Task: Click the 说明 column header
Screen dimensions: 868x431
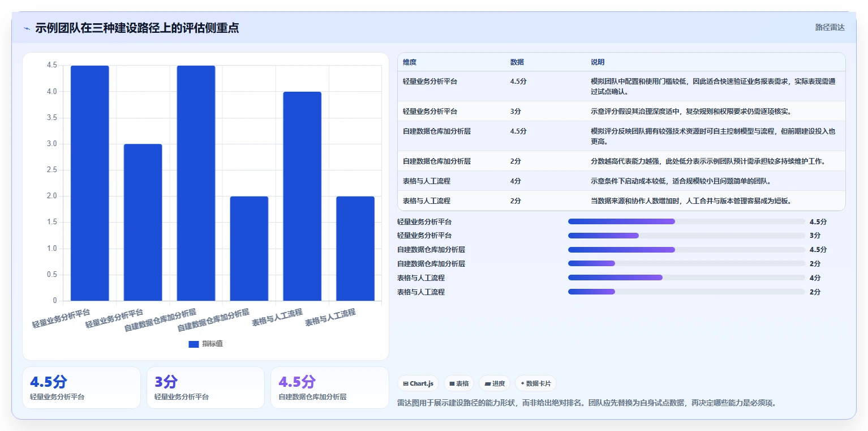Action: 598,62
